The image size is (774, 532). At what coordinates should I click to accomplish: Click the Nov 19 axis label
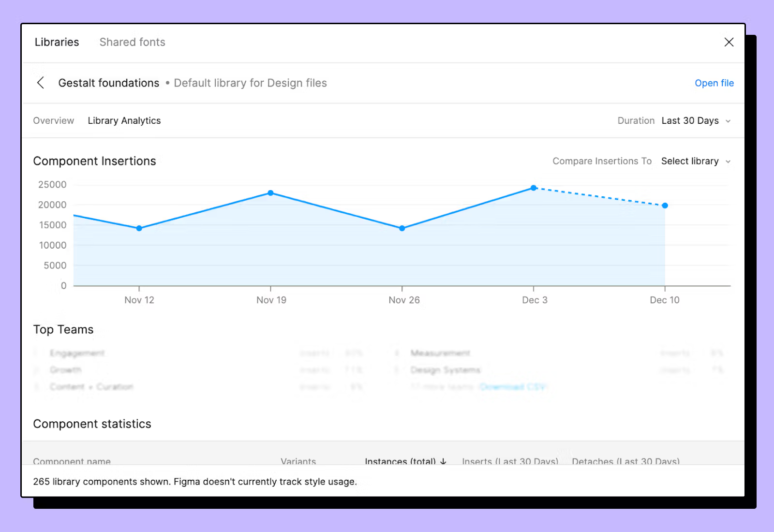[271, 300]
